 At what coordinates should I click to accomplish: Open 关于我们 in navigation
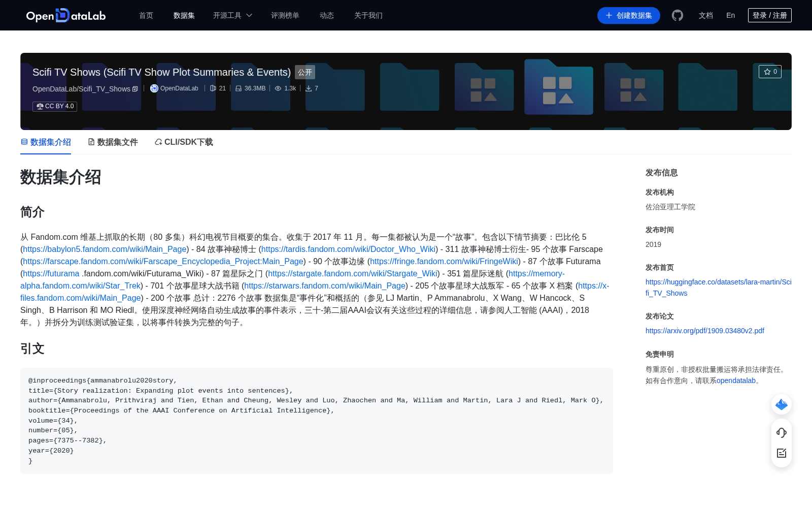coord(368,15)
